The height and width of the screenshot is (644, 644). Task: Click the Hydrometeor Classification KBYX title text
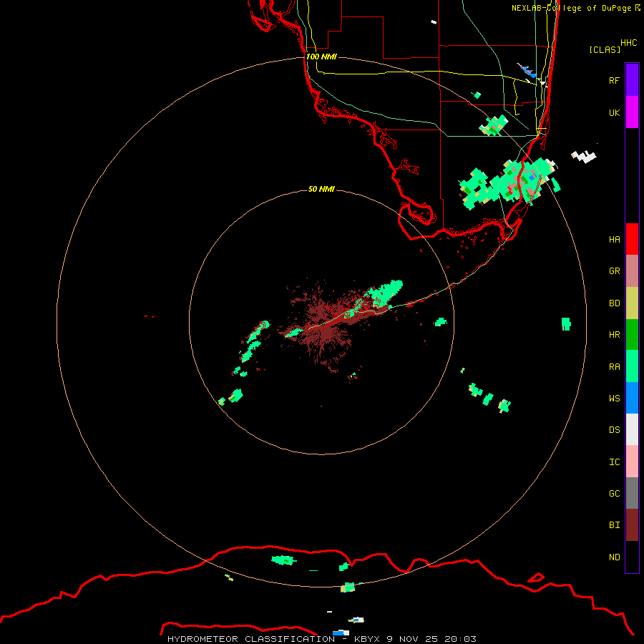point(321,639)
